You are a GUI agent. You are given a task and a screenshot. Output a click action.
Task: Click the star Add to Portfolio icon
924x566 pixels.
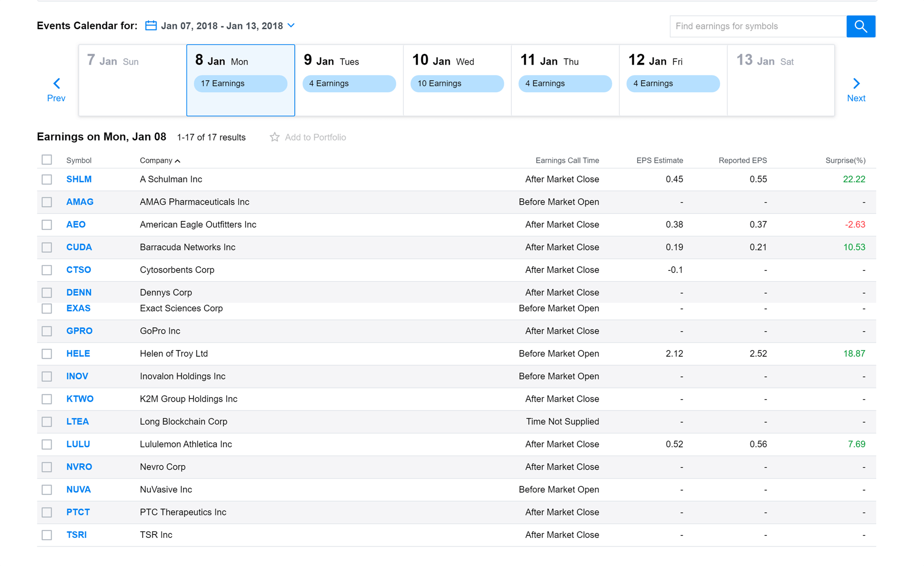(275, 137)
